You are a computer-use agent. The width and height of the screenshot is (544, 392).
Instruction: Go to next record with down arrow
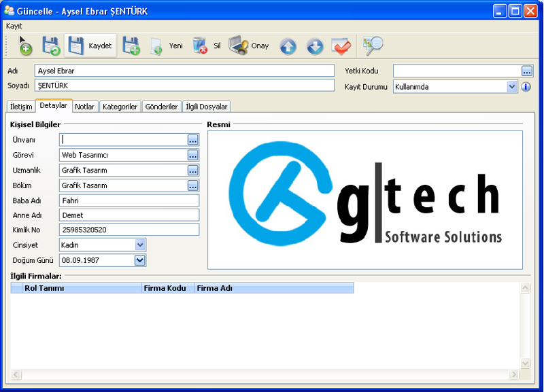[315, 46]
